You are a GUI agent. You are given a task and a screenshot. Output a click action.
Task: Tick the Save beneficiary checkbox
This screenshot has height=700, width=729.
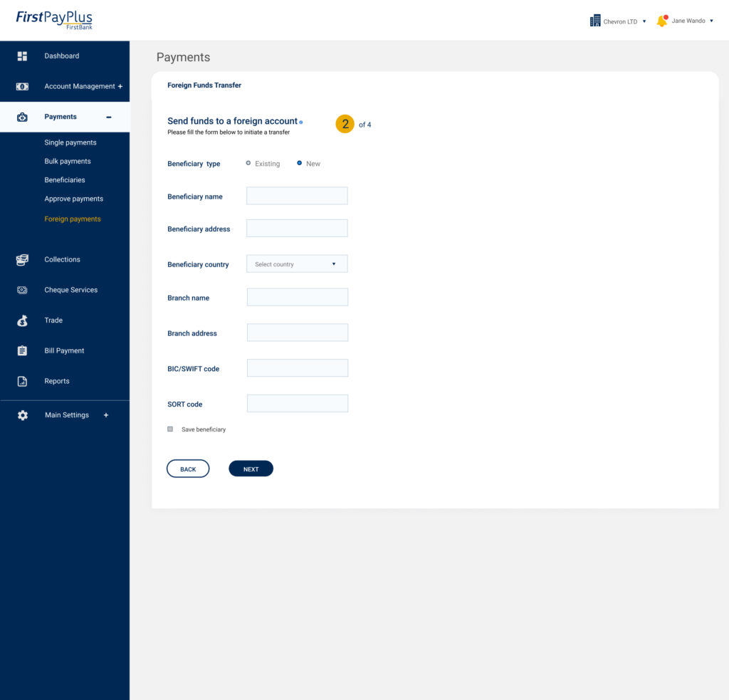[x=170, y=429]
